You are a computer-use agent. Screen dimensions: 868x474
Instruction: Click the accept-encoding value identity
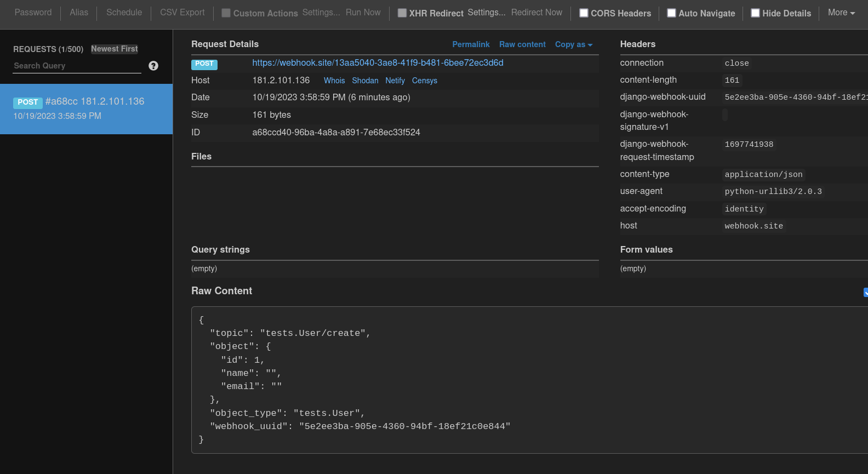pos(744,209)
